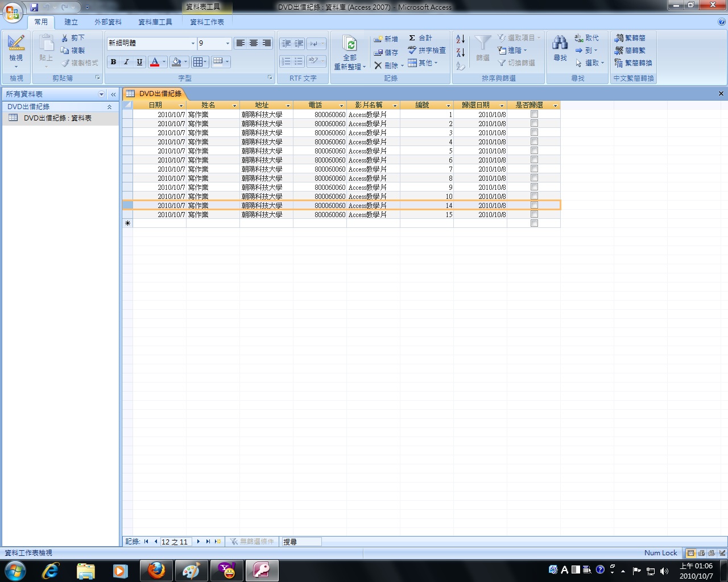Screen dimensions: 728x582
Task: Collapse the DVD出借紀錄 group
Action: [x=109, y=107]
